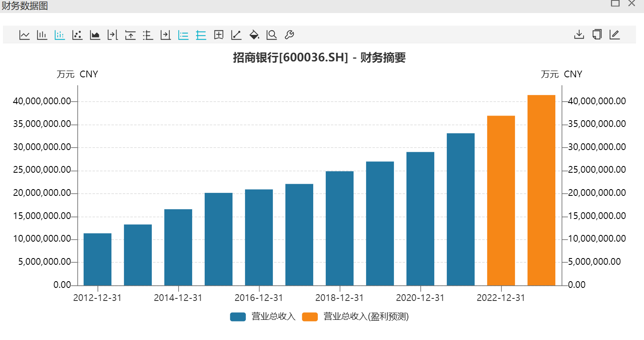Click the blue bar for 2014-12-31
644x340 pixels.
[x=178, y=247]
